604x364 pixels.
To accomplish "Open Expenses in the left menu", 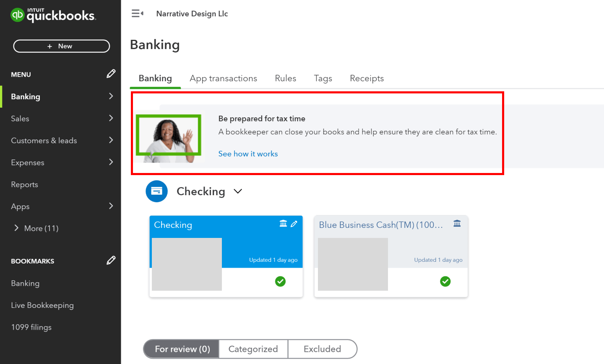I will pos(28,163).
